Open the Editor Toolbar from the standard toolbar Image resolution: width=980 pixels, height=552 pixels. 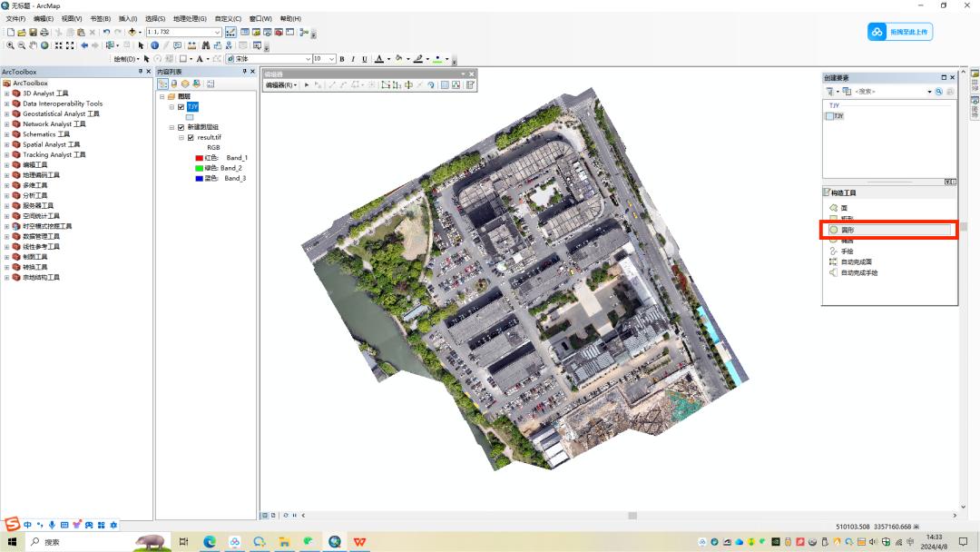[x=230, y=32]
